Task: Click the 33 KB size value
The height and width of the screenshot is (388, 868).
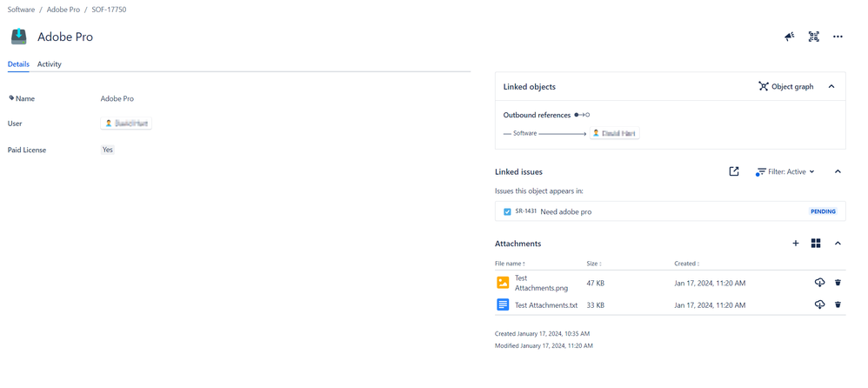Action: (595, 305)
